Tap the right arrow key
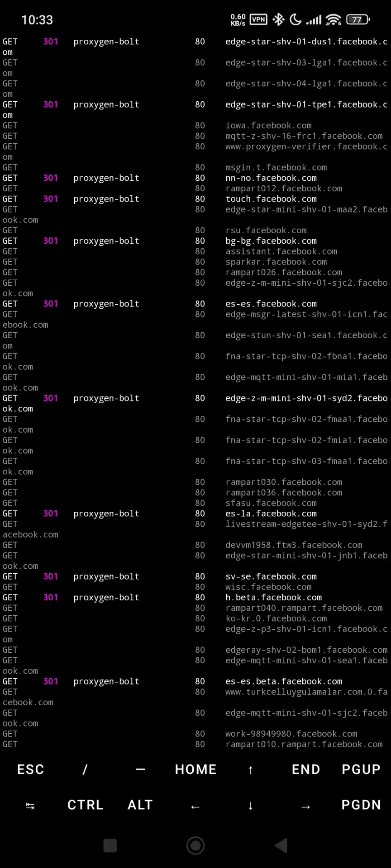 (x=306, y=806)
